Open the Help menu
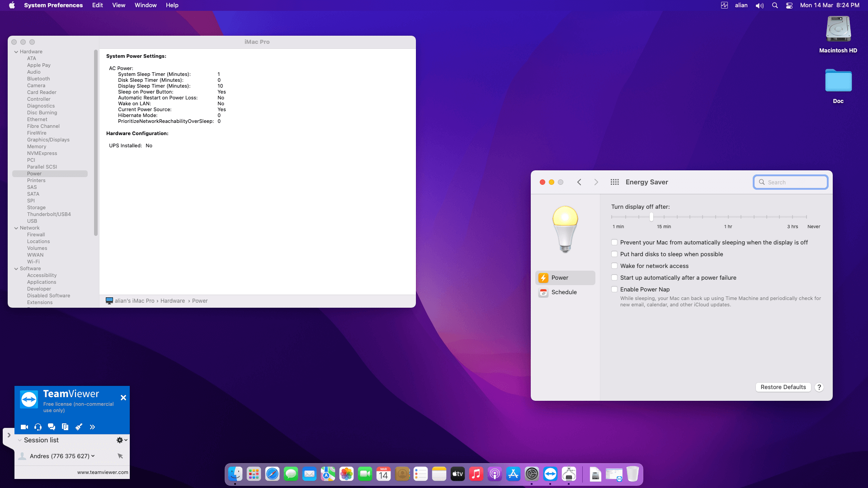 click(x=172, y=5)
